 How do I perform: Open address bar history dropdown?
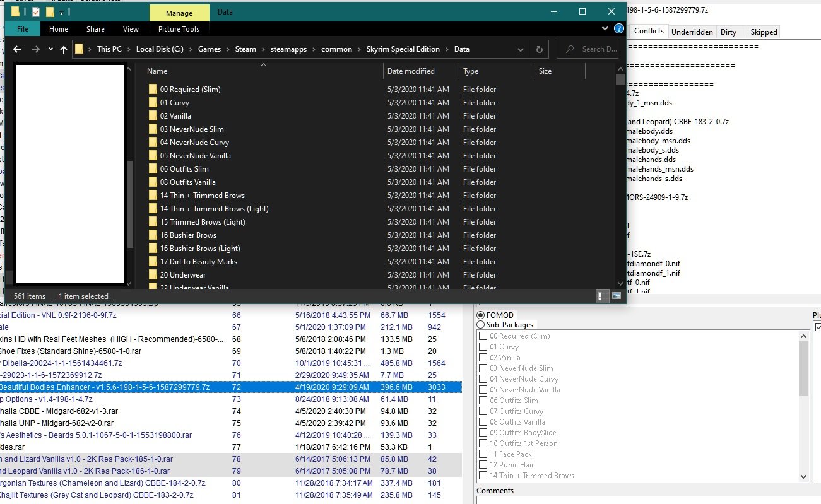(x=521, y=49)
